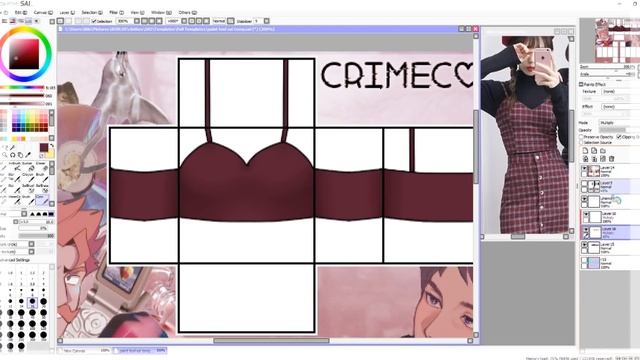Screen dimensions: 640x360
Task: Click the transfer down layer icon
Action: [585, 159]
